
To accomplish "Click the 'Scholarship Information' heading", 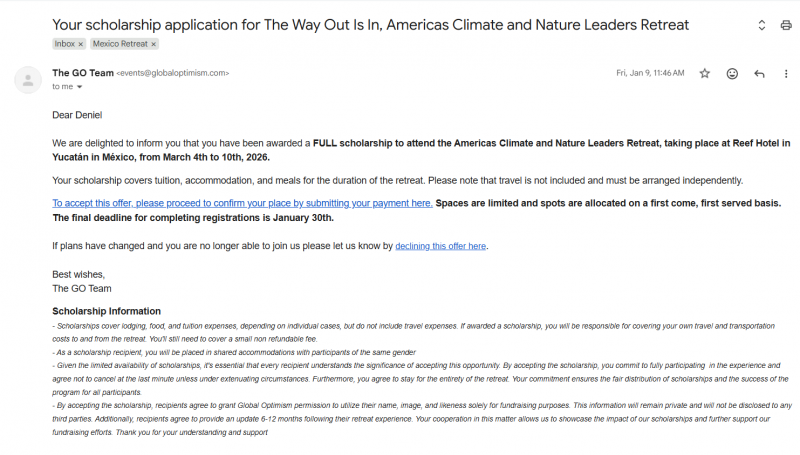I will click(106, 311).
